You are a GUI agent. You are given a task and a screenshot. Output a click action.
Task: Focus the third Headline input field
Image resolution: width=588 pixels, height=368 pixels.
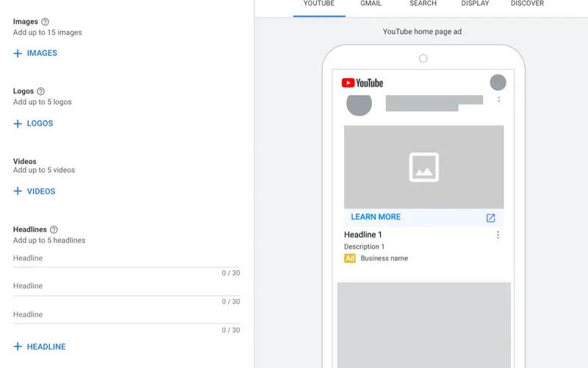pyautogui.click(x=126, y=316)
